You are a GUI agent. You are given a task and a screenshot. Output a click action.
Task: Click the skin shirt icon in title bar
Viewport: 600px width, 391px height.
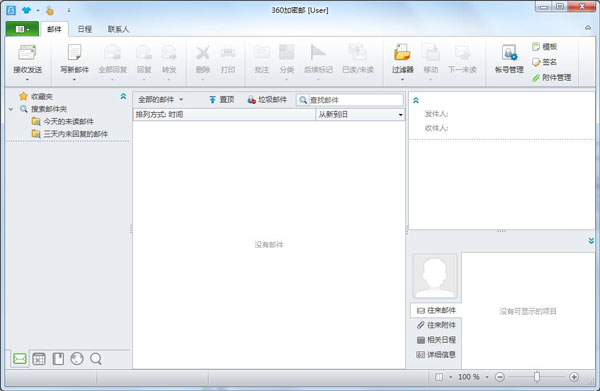26,10
